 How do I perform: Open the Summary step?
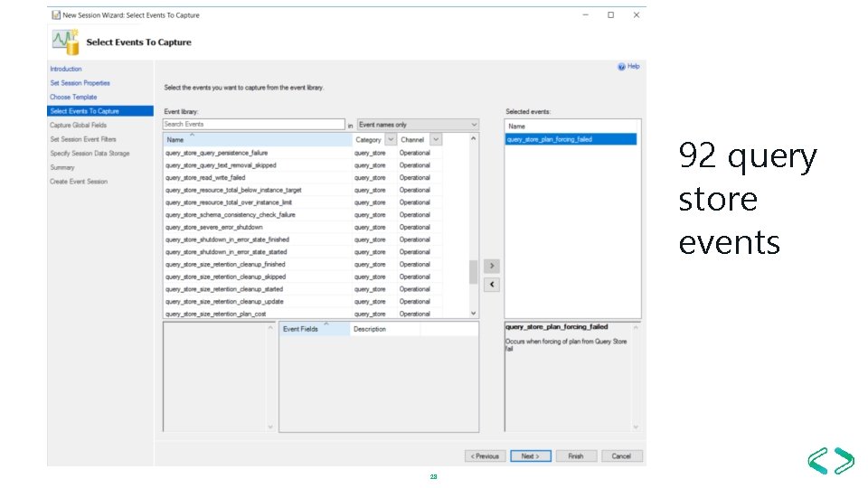(62, 167)
